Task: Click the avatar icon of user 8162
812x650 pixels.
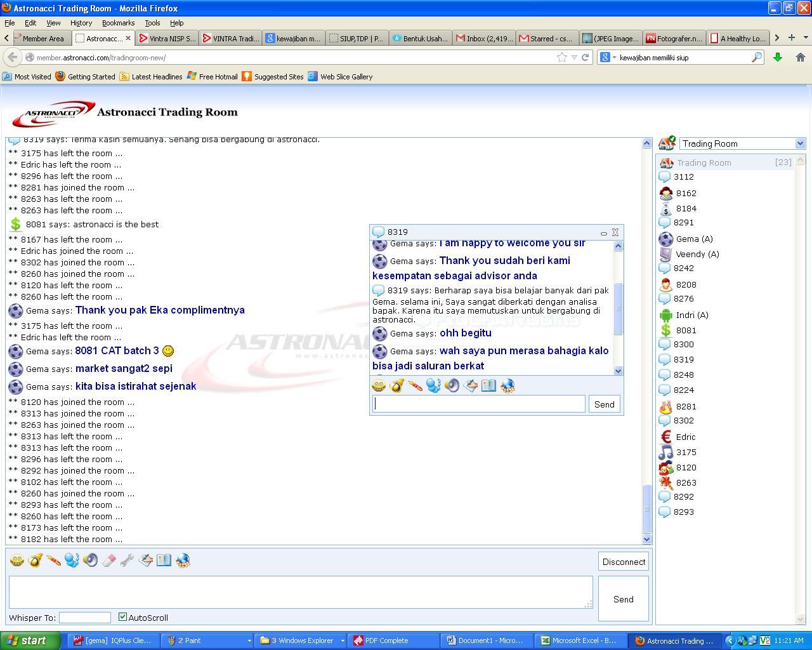Action: (666, 193)
